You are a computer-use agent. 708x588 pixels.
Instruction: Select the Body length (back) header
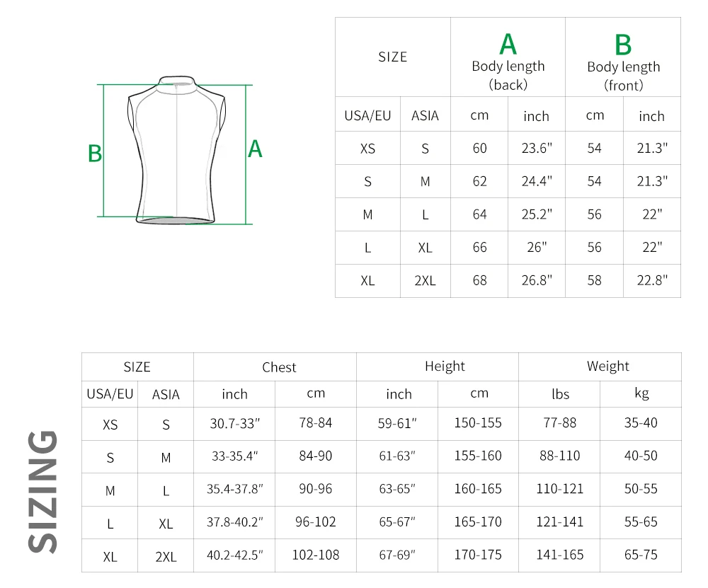(x=508, y=76)
